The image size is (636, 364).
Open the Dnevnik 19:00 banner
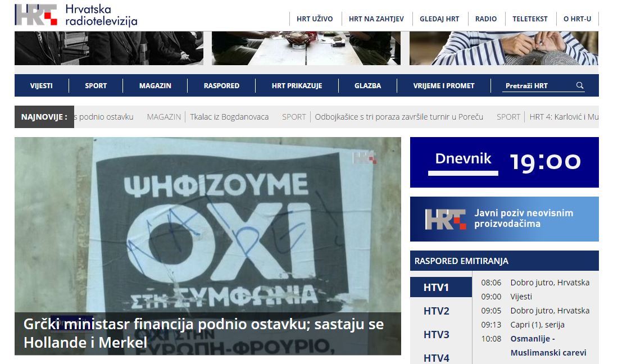[x=504, y=162]
